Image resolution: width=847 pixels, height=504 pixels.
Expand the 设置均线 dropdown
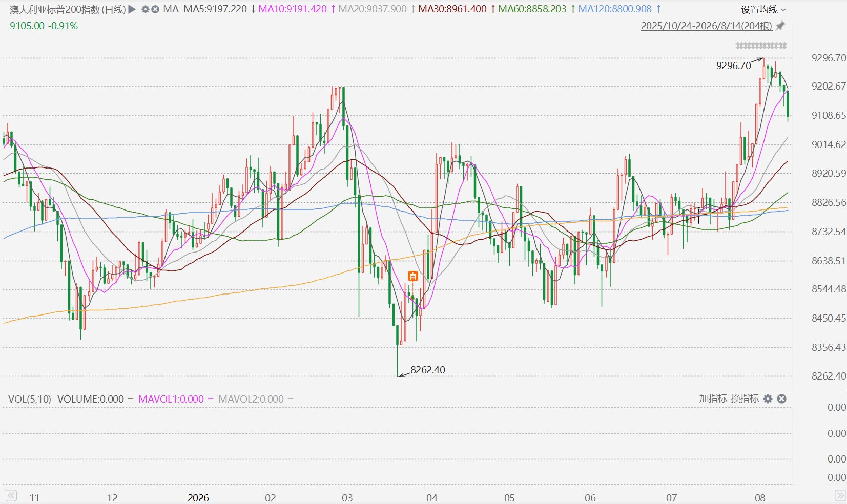(763, 9)
